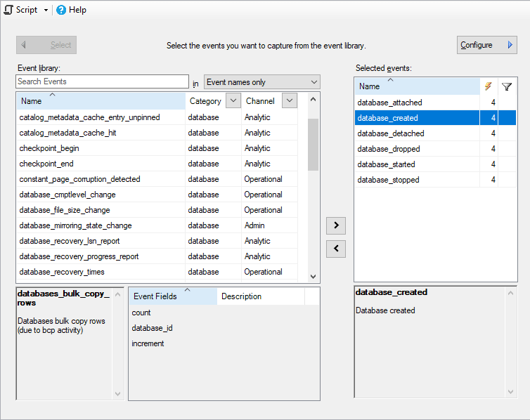Remove event using the left arrow button
The width and height of the screenshot is (530, 420).
pos(336,249)
